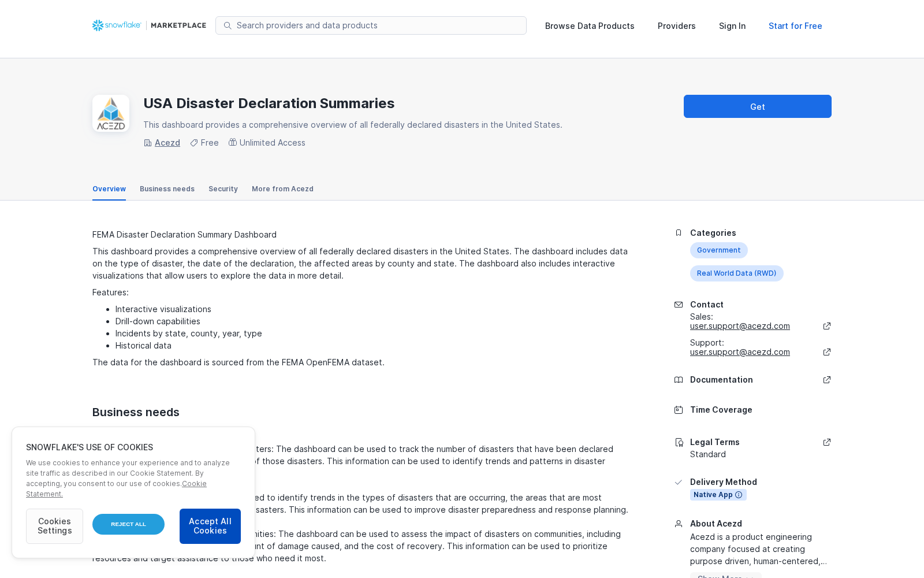Click the Legal Terms document icon
Screen dimensions: 924x578
pyautogui.click(x=679, y=442)
